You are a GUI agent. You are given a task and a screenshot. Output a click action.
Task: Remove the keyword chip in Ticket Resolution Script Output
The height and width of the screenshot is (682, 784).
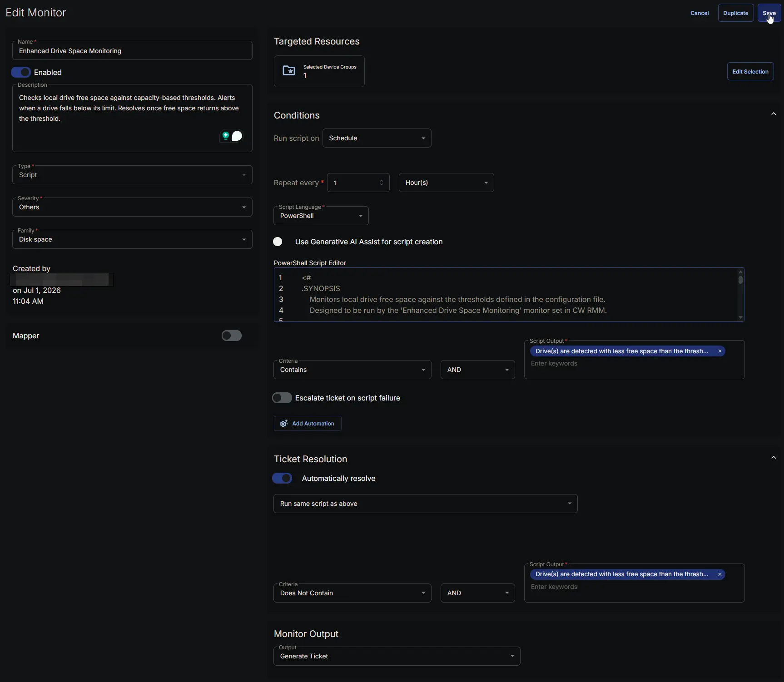click(720, 574)
